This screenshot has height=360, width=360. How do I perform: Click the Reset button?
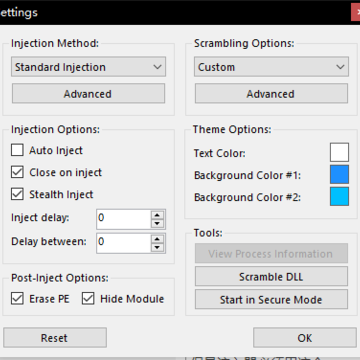coord(55,338)
